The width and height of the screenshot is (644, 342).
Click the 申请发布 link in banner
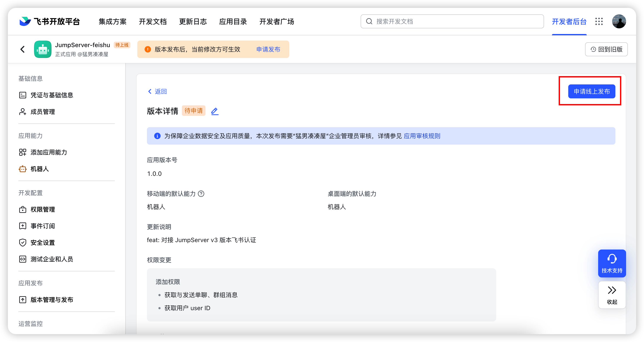point(268,49)
